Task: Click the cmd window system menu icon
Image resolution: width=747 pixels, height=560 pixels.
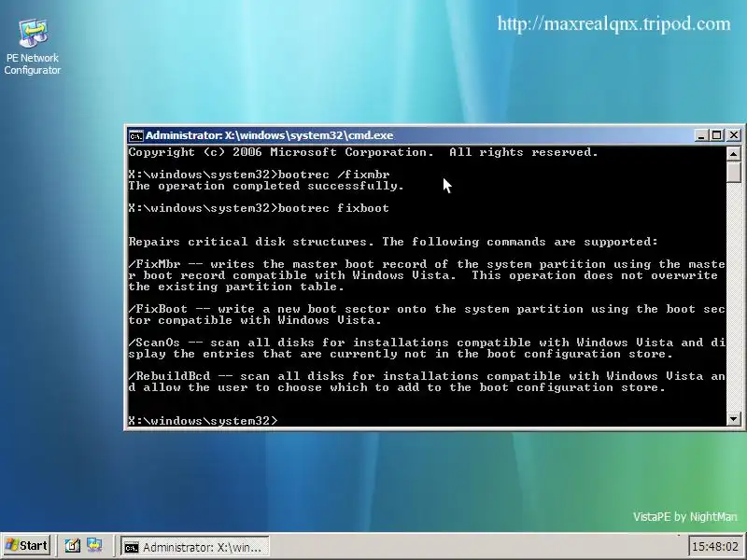Action: (x=135, y=135)
